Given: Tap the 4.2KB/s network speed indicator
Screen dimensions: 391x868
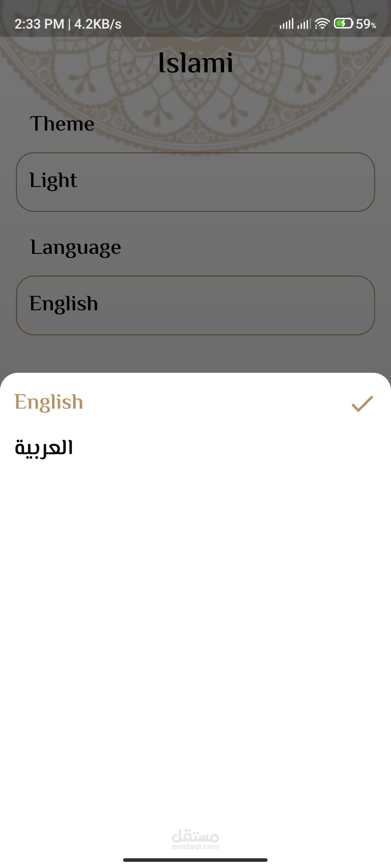Looking at the screenshot, I should click(98, 24).
